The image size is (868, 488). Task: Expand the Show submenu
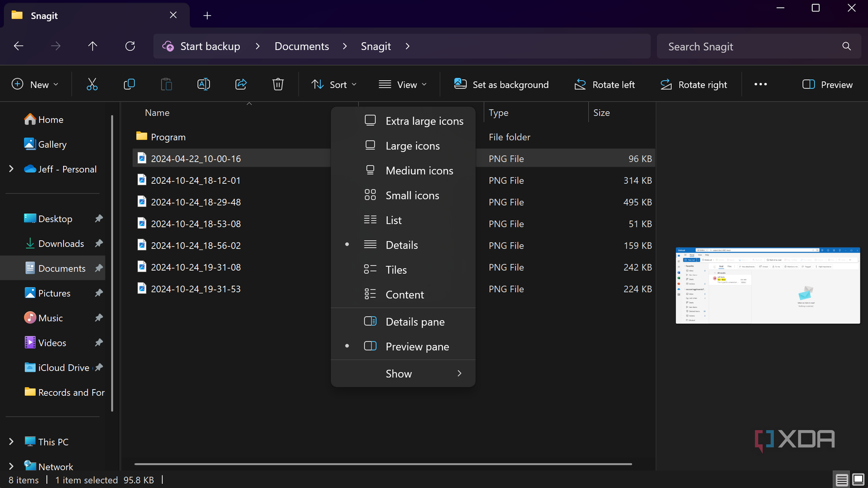[399, 373]
